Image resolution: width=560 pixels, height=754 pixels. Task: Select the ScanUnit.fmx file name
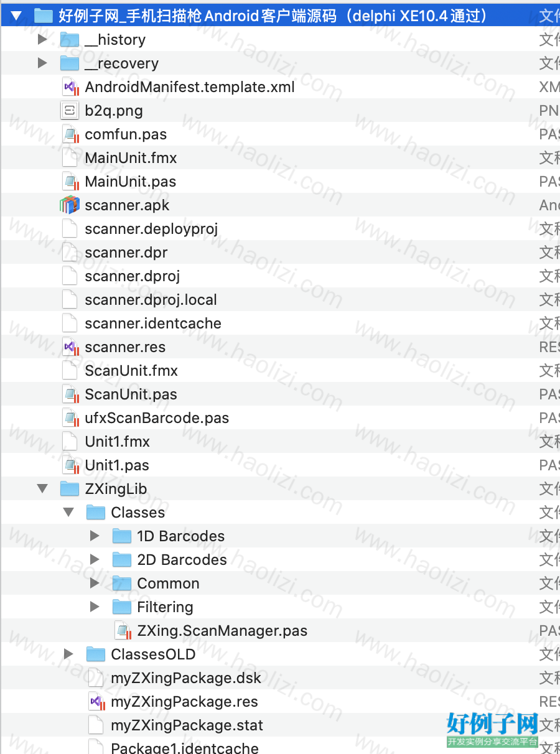pos(131,371)
